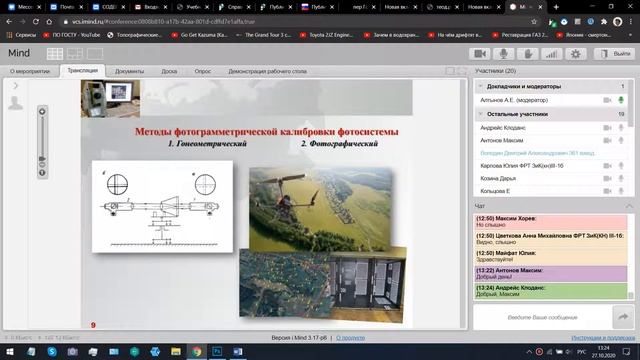Image resolution: width=640 pixels, height=360 pixels.
Task: Click the browser back arrow
Action: pyautogui.click(x=9, y=22)
